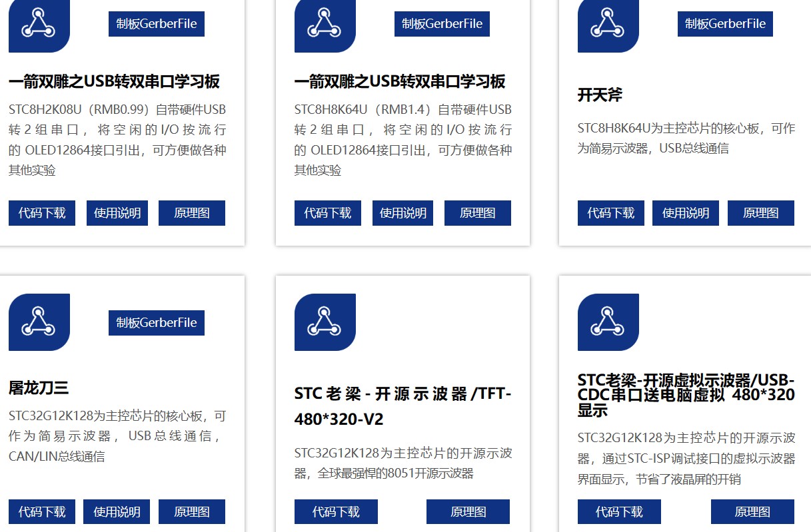
Task: Open 制板GerberFile for the STC8H2K08U board
Action: pyautogui.click(x=157, y=24)
